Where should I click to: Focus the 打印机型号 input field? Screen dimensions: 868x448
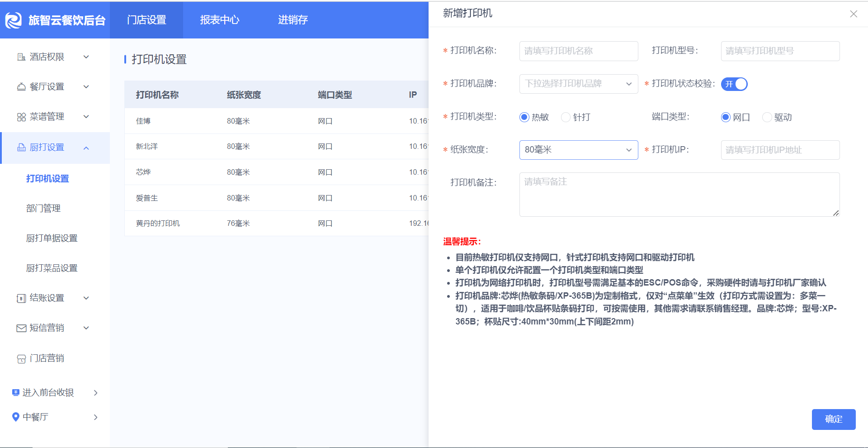(780, 51)
